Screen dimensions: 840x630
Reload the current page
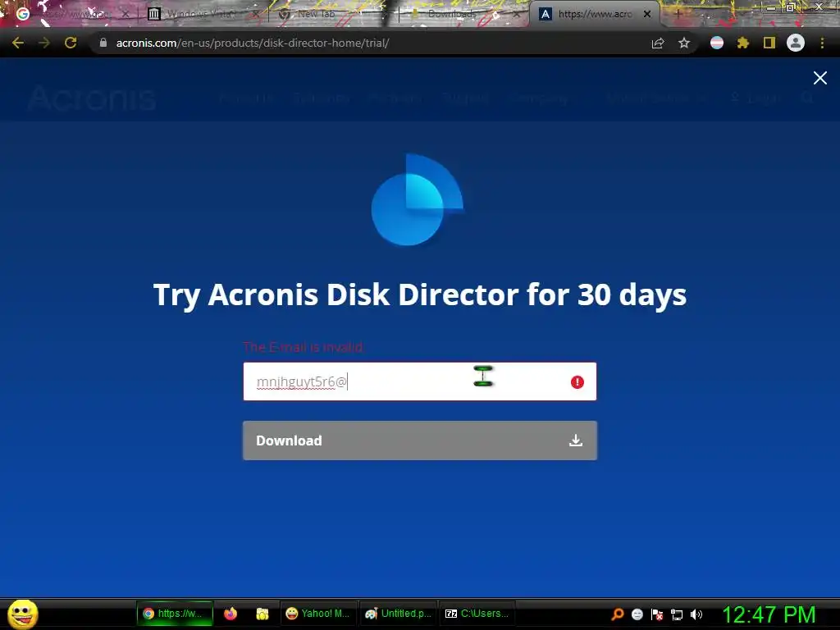point(71,43)
